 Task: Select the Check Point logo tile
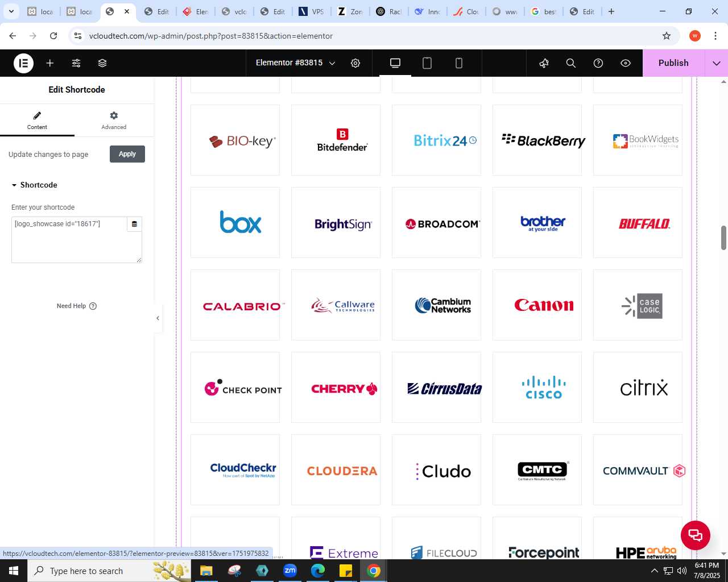click(x=235, y=387)
